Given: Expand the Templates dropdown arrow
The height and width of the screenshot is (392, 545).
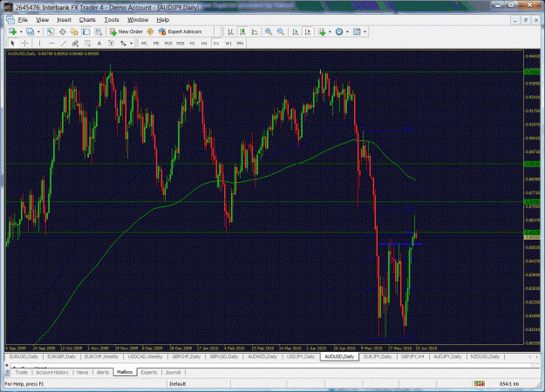Looking at the screenshot, I should [x=364, y=31].
